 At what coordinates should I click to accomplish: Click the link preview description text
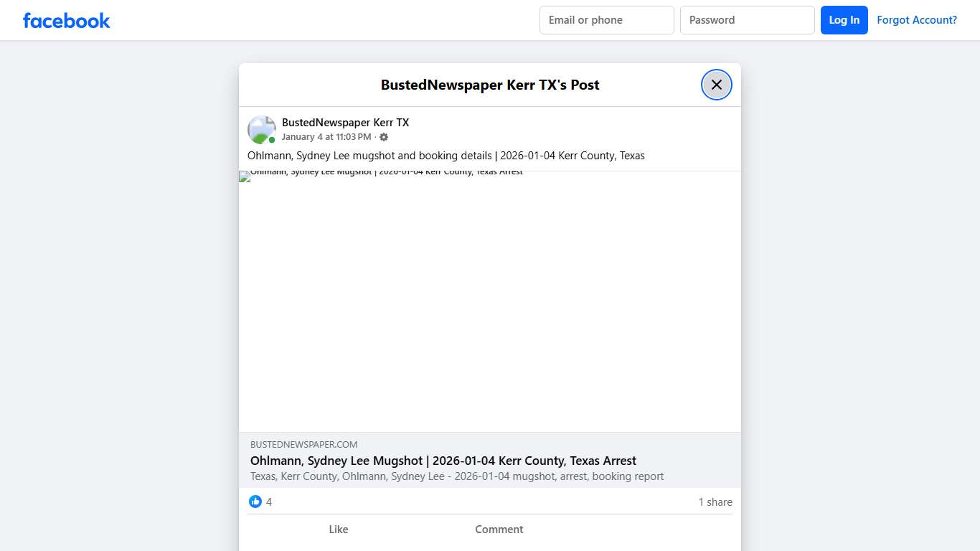click(x=456, y=476)
